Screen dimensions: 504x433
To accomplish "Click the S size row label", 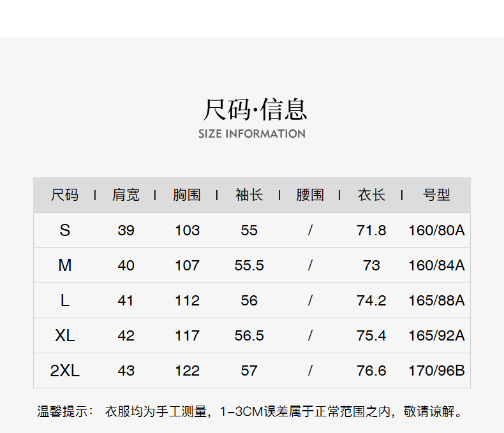I will (64, 230).
